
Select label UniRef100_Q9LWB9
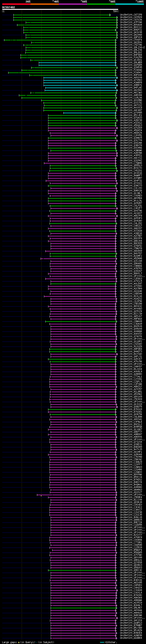coord(131,63)
